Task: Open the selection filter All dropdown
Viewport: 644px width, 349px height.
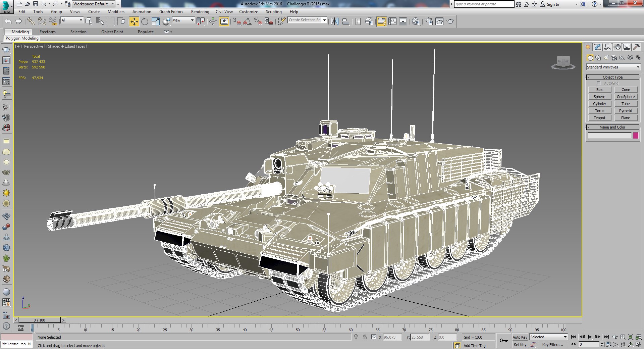Action: pos(71,20)
